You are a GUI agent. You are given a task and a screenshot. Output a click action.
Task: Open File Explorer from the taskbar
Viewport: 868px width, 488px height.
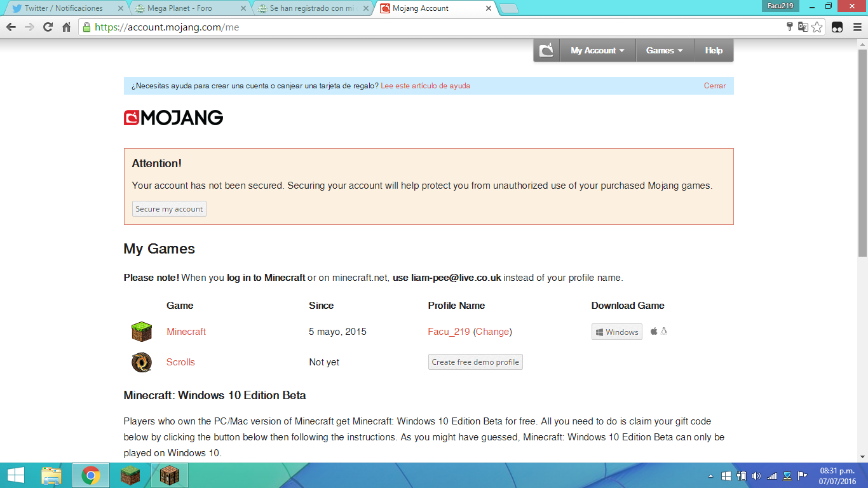point(51,475)
